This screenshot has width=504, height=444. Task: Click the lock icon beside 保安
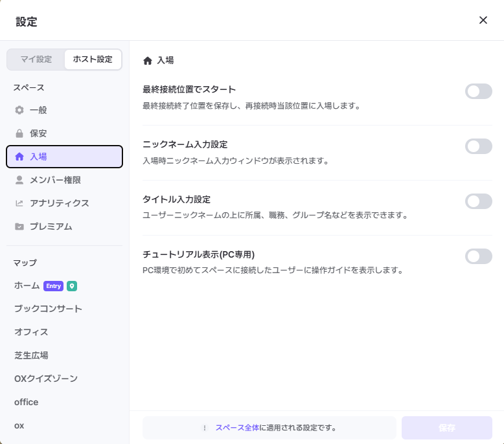click(x=19, y=133)
